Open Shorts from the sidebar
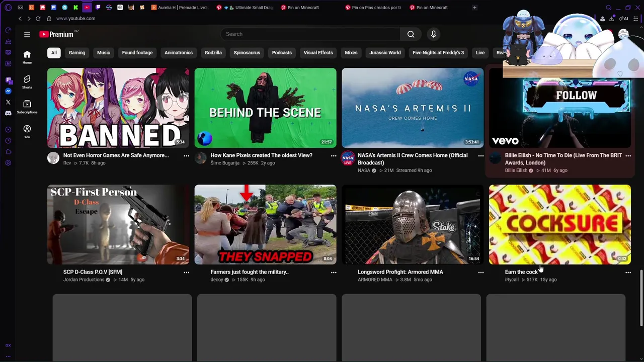Screen dimensions: 644x362 [x=27, y=82]
